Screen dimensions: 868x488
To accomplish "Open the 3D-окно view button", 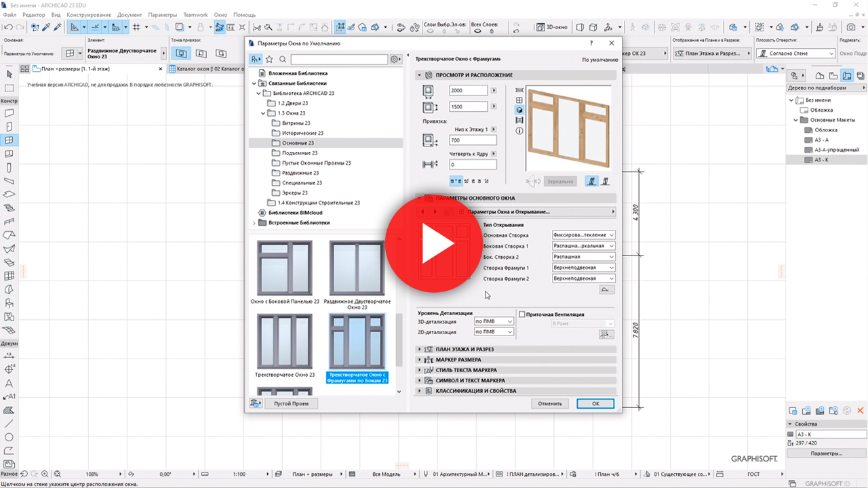I will (x=551, y=27).
